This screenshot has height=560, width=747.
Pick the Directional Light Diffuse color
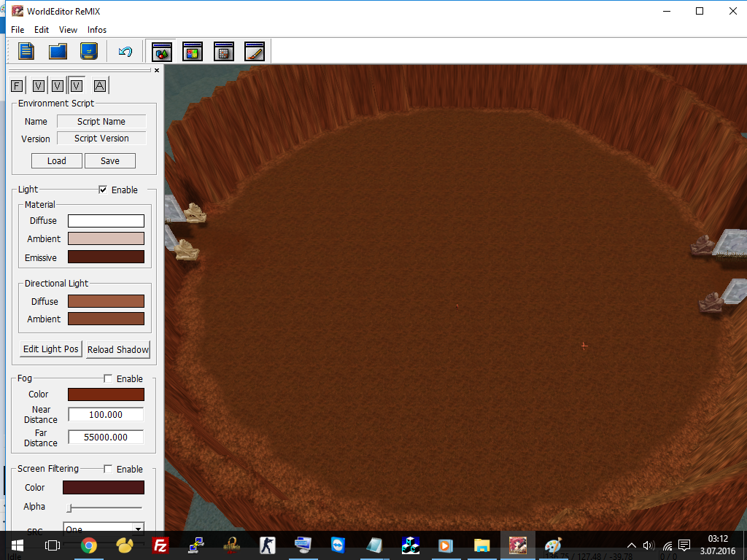[106, 301]
